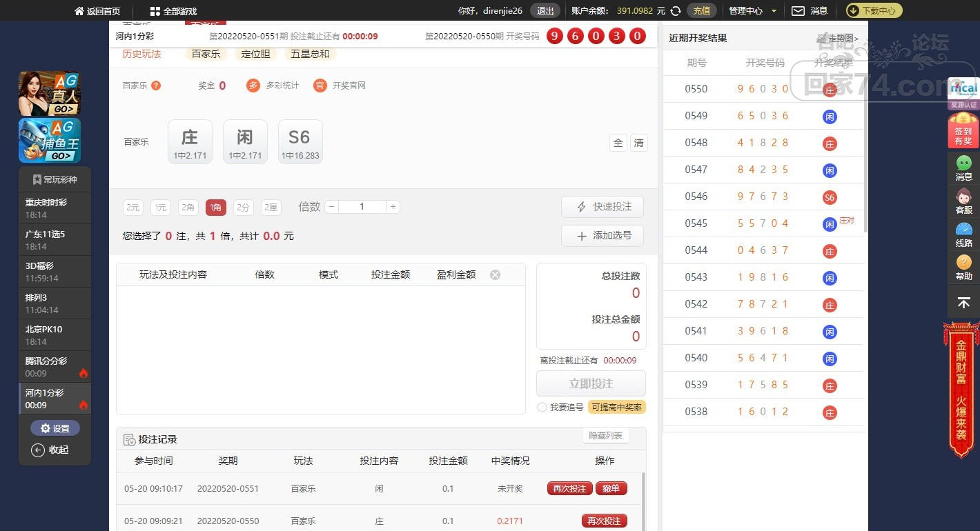The image size is (980, 531).
Task: Select the 闲 player bet option
Action: coord(246,141)
